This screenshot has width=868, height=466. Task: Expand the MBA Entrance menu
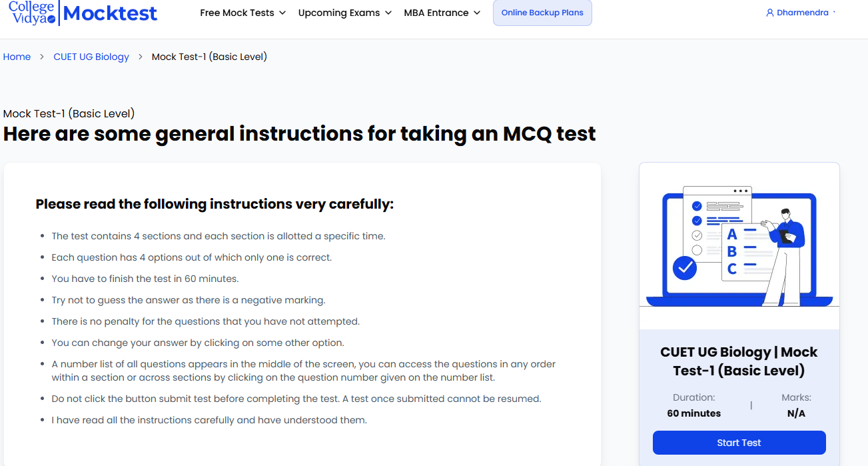[442, 13]
